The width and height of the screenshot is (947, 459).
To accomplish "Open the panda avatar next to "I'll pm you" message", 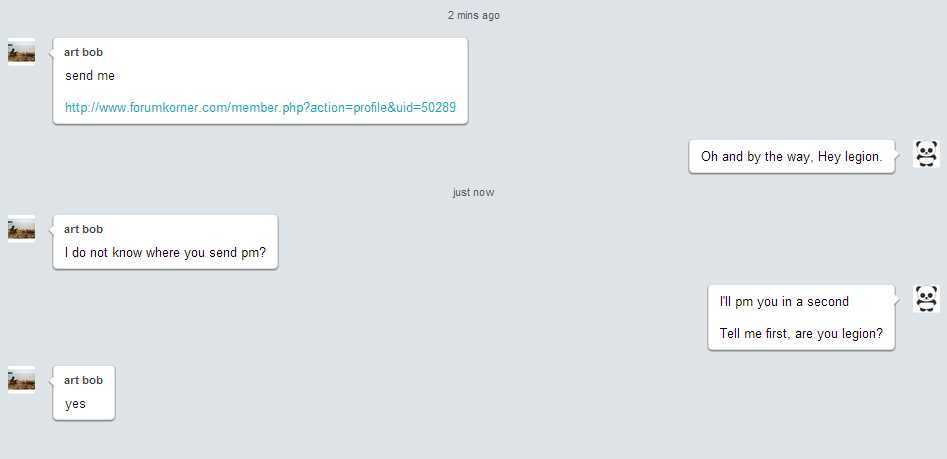I will coord(926,298).
